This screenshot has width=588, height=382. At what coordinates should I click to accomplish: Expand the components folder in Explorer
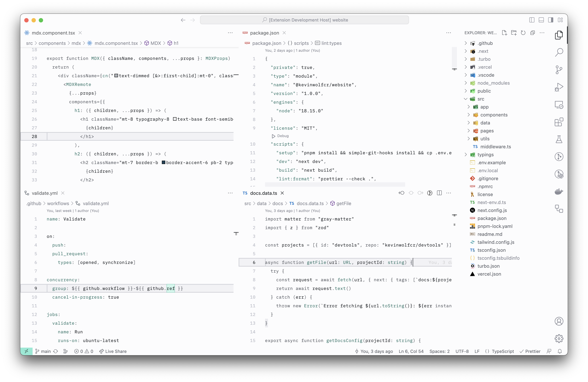point(494,115)
